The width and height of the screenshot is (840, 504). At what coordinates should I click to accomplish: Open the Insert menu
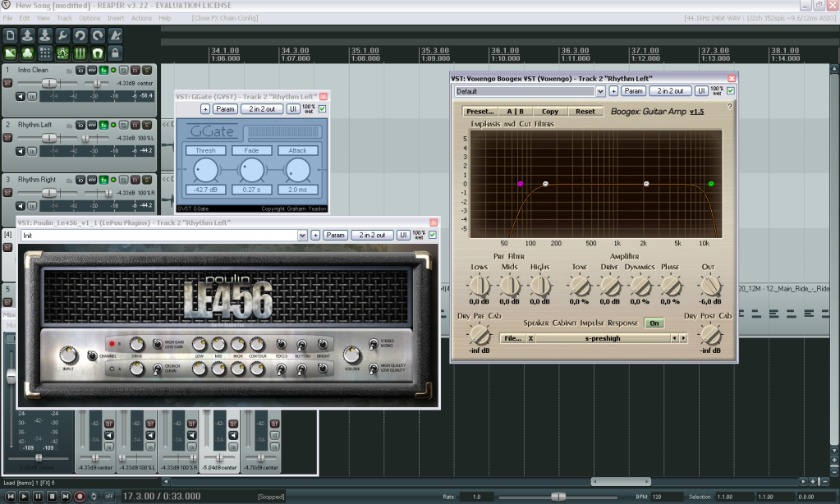[x=116, y=18]
